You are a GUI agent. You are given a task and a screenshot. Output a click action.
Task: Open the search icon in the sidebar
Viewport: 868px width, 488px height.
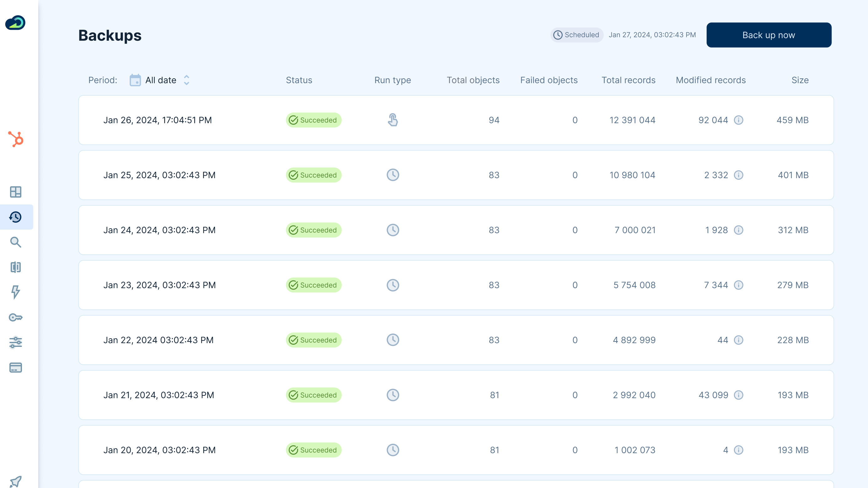(x=16, y=242)
